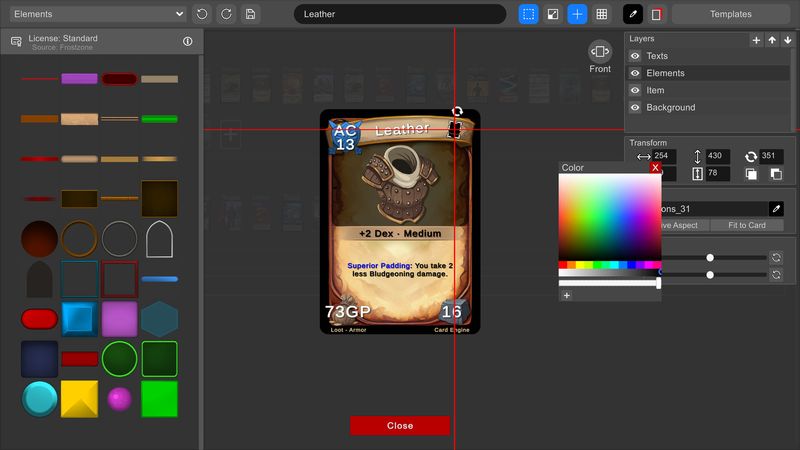The height and width of the screenshot is (450, 800).
Task: Click the redo arrow icon
Action: tap(226, 14)
